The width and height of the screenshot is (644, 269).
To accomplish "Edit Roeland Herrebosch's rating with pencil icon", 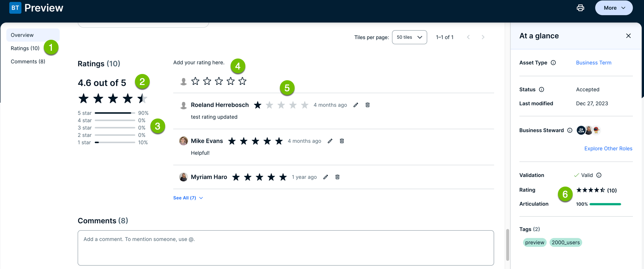I will (356, 105).
